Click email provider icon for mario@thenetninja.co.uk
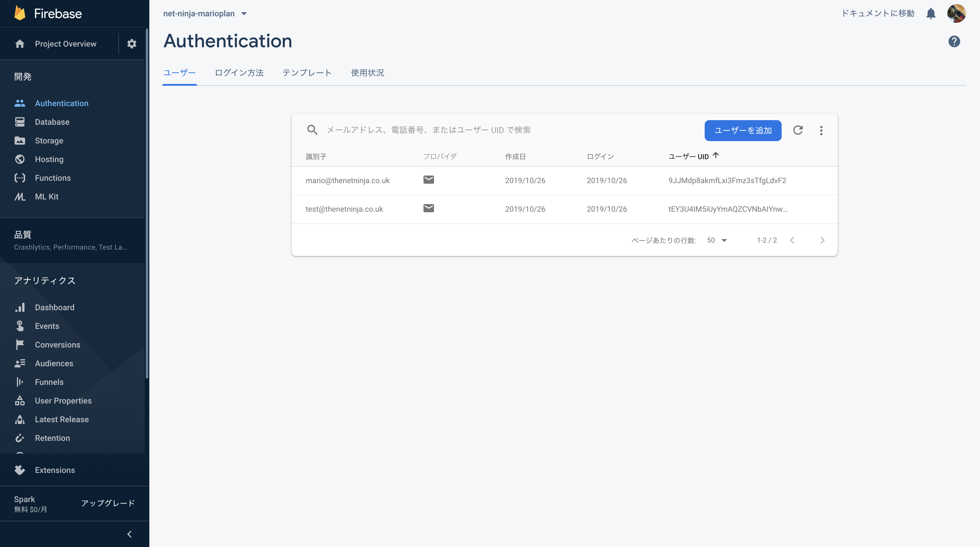 [x=428, y=180]
